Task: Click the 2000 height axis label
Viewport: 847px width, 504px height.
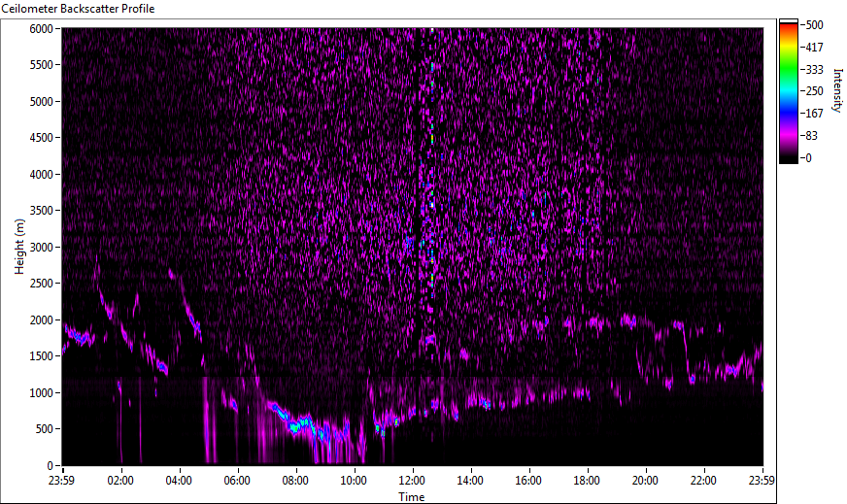Action: [42, 320]
